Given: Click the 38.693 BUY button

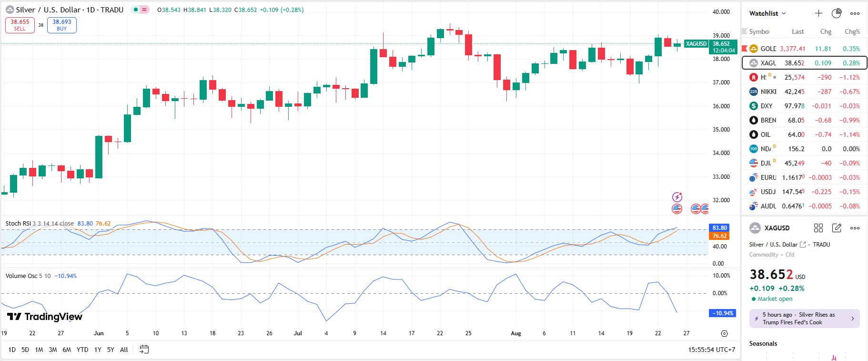Looking at the screenshot, I should [x=62, y=25].
